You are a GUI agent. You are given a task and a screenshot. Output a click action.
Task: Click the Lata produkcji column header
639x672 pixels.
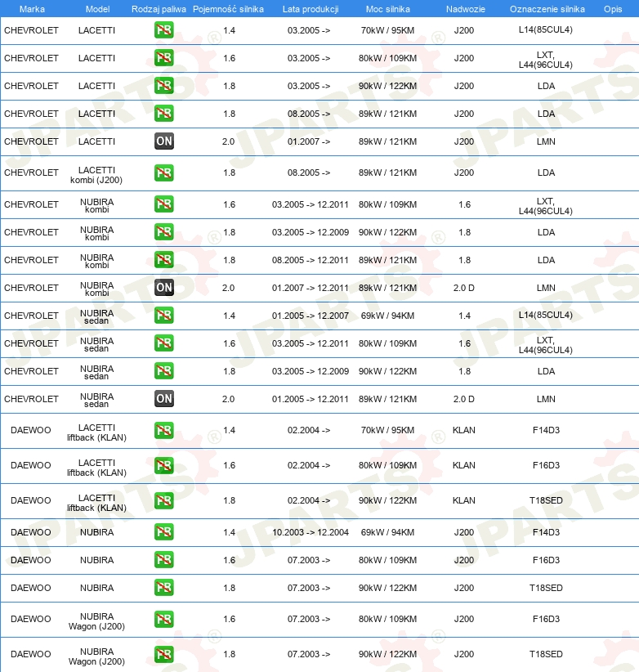311,9
